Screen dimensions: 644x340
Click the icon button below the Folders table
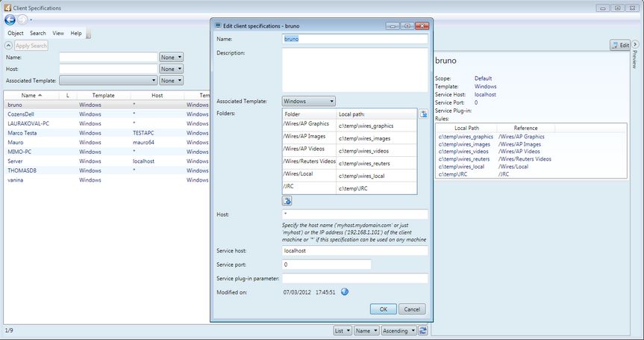(287, 201)
